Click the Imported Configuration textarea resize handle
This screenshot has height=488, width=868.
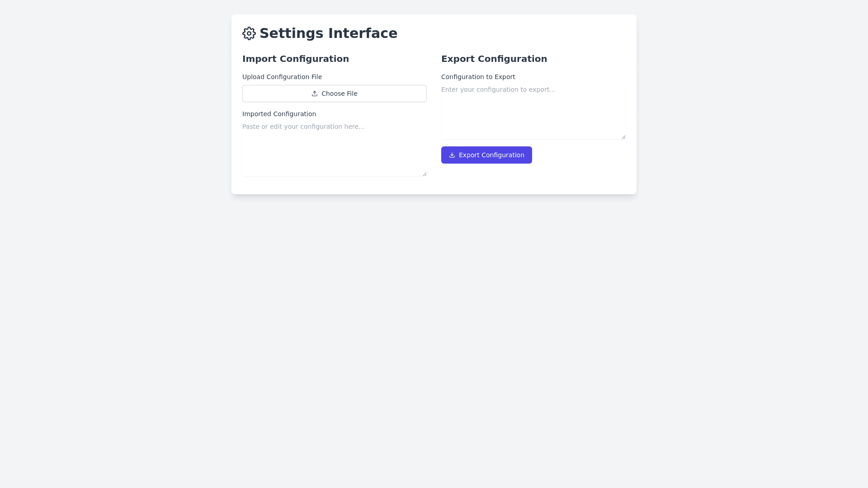point(425,174)
